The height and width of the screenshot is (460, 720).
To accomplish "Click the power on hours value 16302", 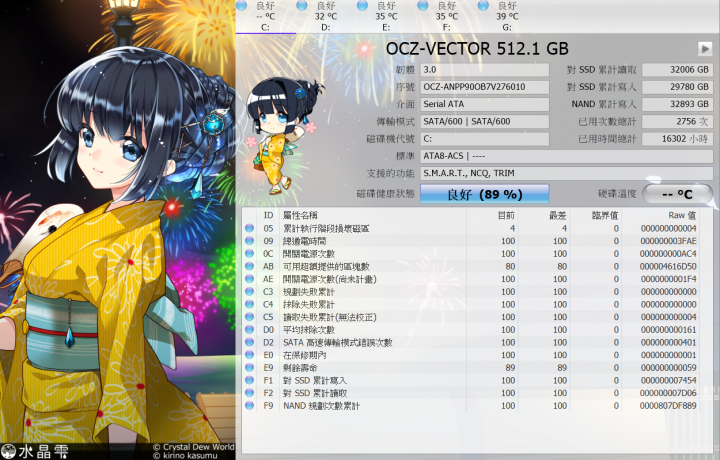I will coord(677,139).
